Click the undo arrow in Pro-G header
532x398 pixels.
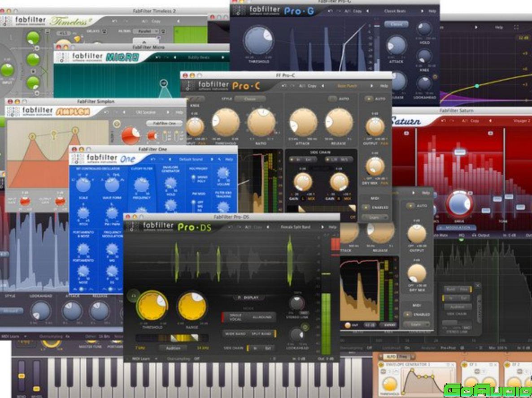[x=330, y=11]
